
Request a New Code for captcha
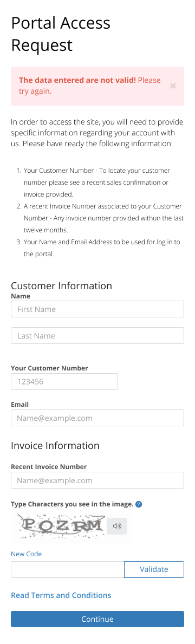point(27,554)
